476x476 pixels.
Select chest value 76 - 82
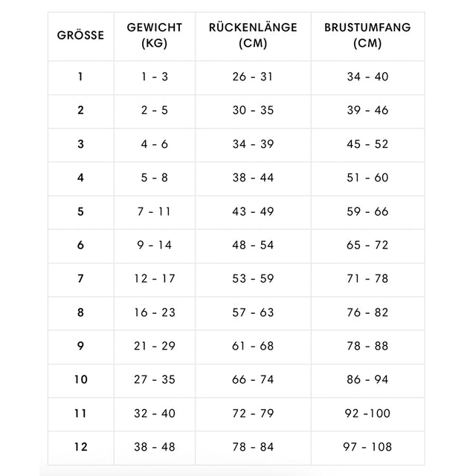[x=367, y=312]
